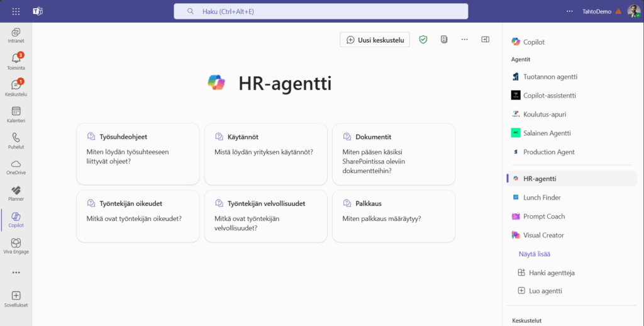This screenshot has width=644, height=326.
Task: Open the document notes icon in the header
Action: [x=444, y=40]
